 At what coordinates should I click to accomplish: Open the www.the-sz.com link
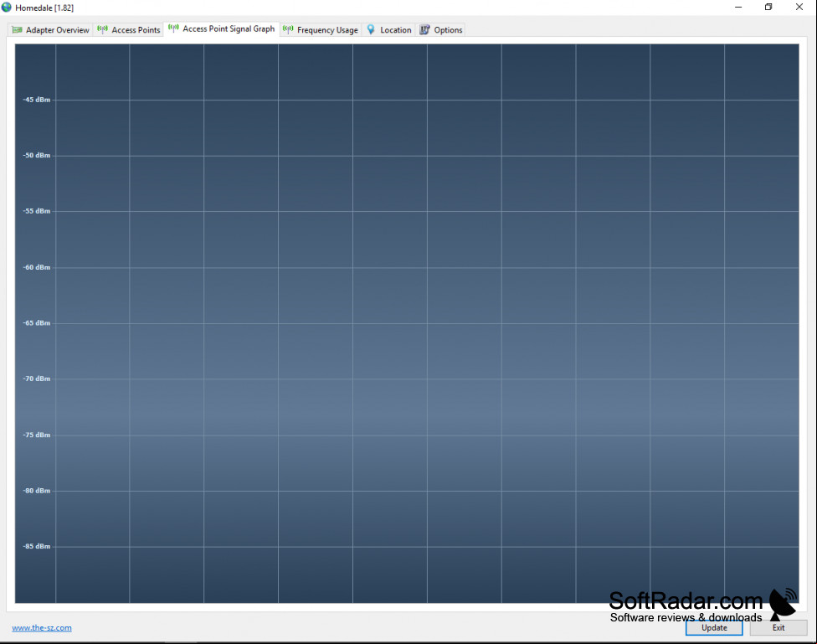tap(42, 628)
